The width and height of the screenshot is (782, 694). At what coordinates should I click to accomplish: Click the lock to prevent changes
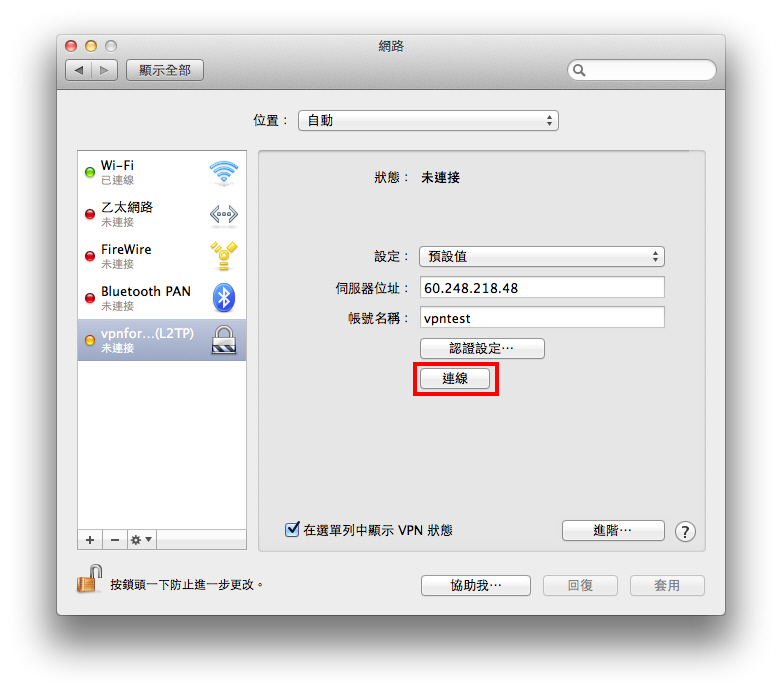tap(89, 579)
